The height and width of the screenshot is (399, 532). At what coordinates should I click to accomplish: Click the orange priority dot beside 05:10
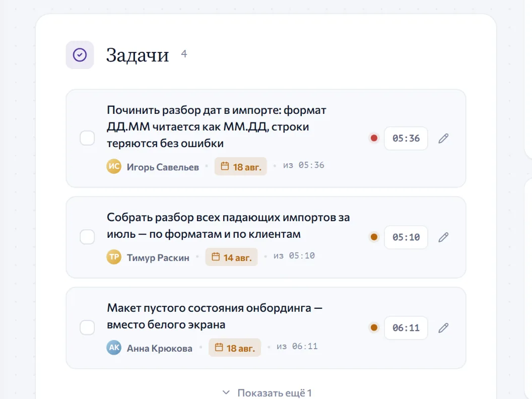(x=374, y=237)
